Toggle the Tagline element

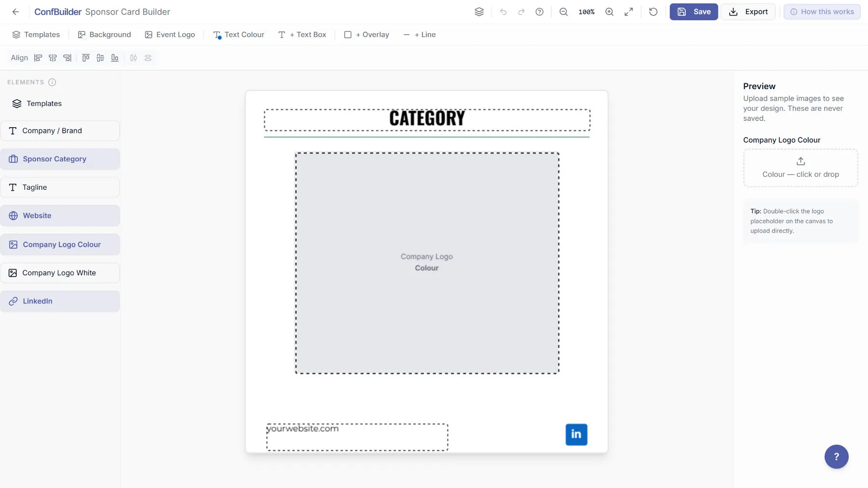(60, 187)
